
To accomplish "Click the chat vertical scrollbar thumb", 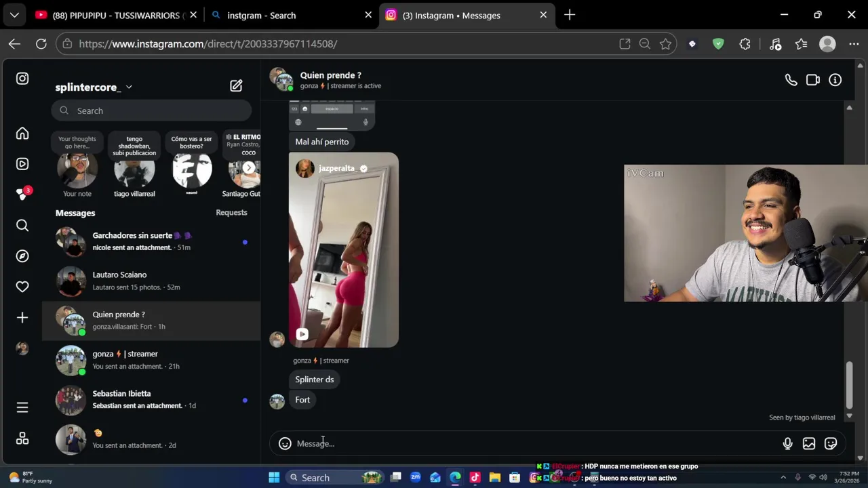I will tap(849, 385).
